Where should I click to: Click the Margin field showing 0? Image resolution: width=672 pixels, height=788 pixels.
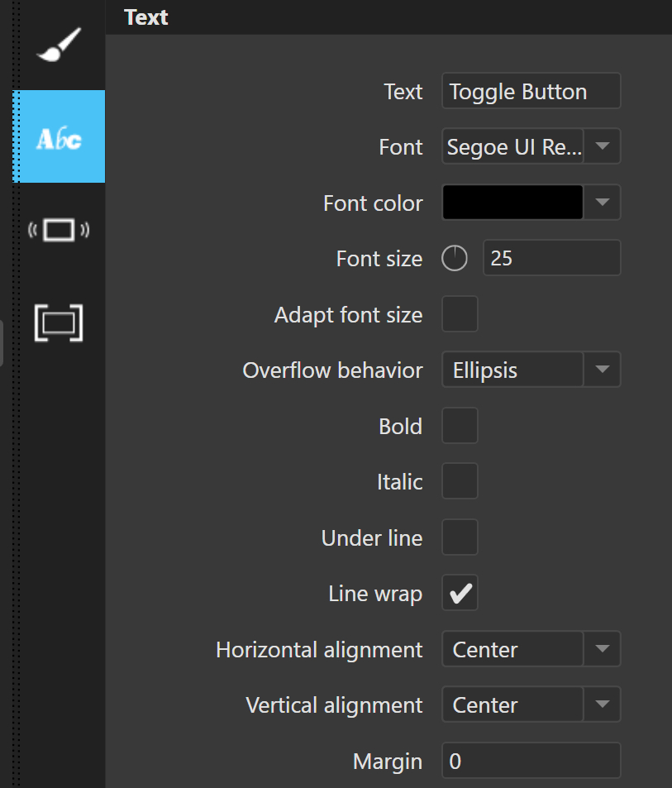click(x=531, y=761)
